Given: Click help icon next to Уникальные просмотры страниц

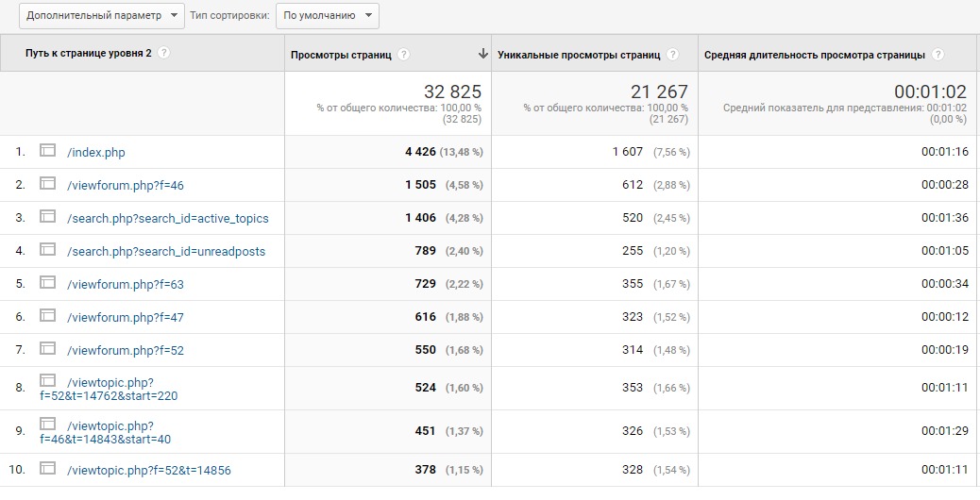Looking at the screenshot, I should coord(672,55).
